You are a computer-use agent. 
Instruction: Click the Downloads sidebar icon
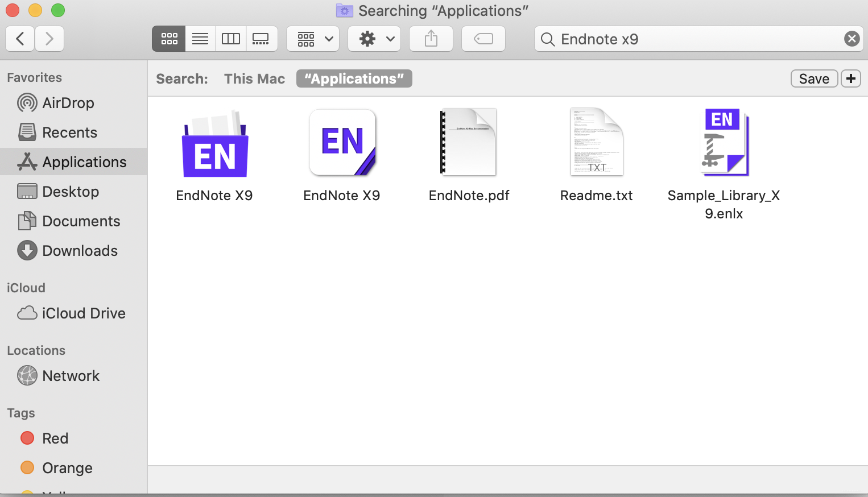click(27, 251)
